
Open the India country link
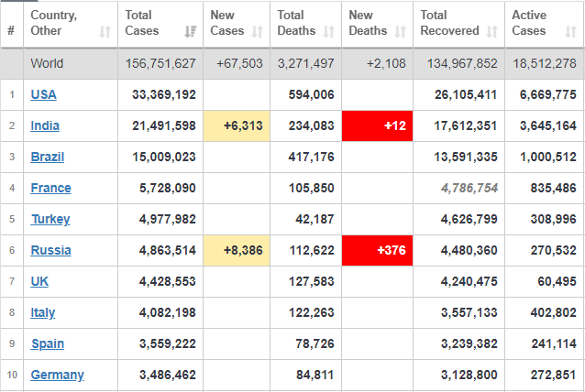coord(45,125)
